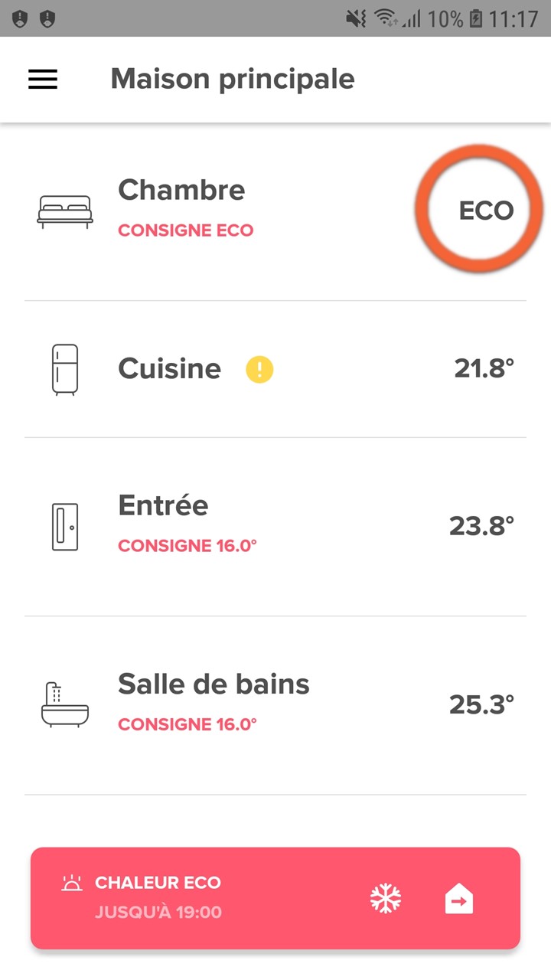Screen dimensions: 551x980
Task: Tap the Maison principale title
Action: 233,79
